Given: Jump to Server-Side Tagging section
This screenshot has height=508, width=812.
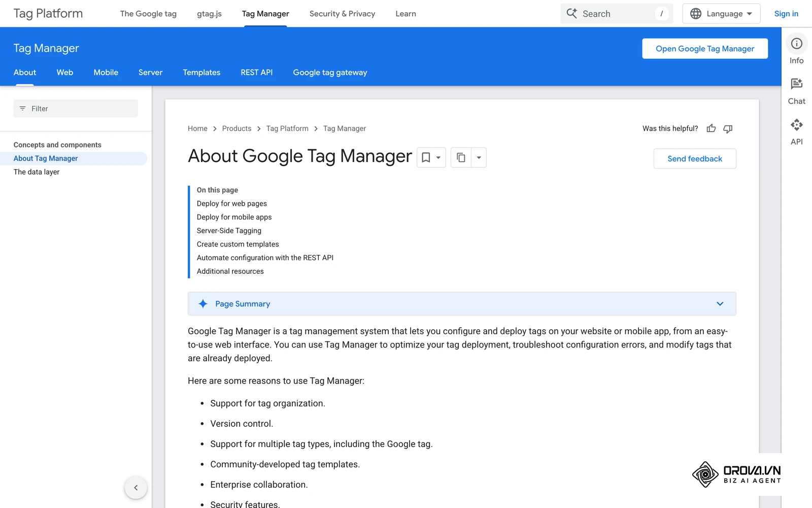Looking at the screenshot, I should [x=229, y=231].
